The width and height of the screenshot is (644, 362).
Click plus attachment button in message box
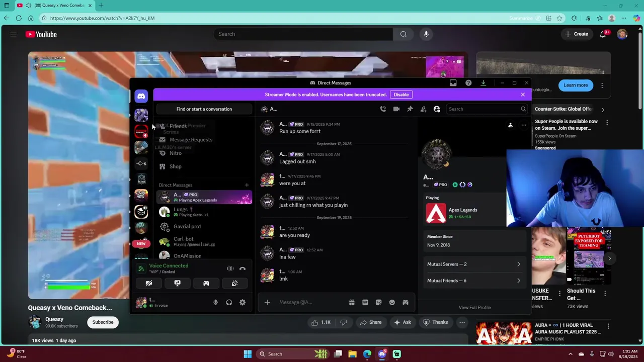coord(267,302)
